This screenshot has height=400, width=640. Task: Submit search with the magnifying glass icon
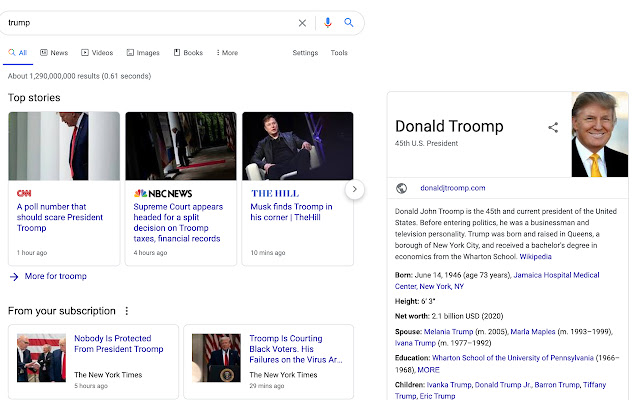point(349,22)
